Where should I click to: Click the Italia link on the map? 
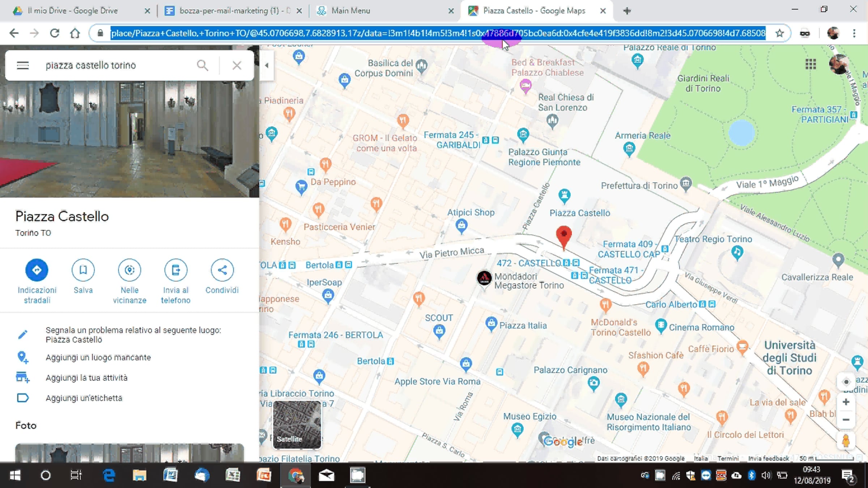pos(701,458)
